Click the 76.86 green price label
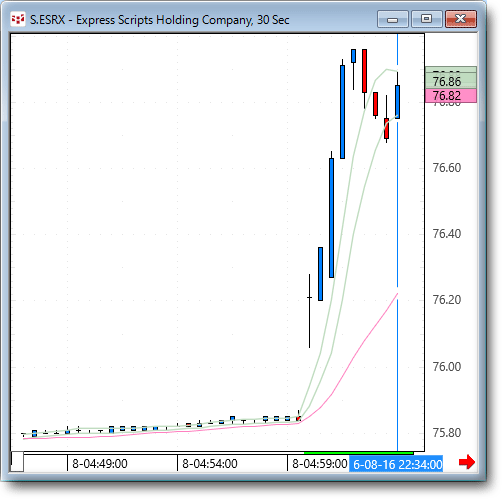 click(x=451, y=81)
